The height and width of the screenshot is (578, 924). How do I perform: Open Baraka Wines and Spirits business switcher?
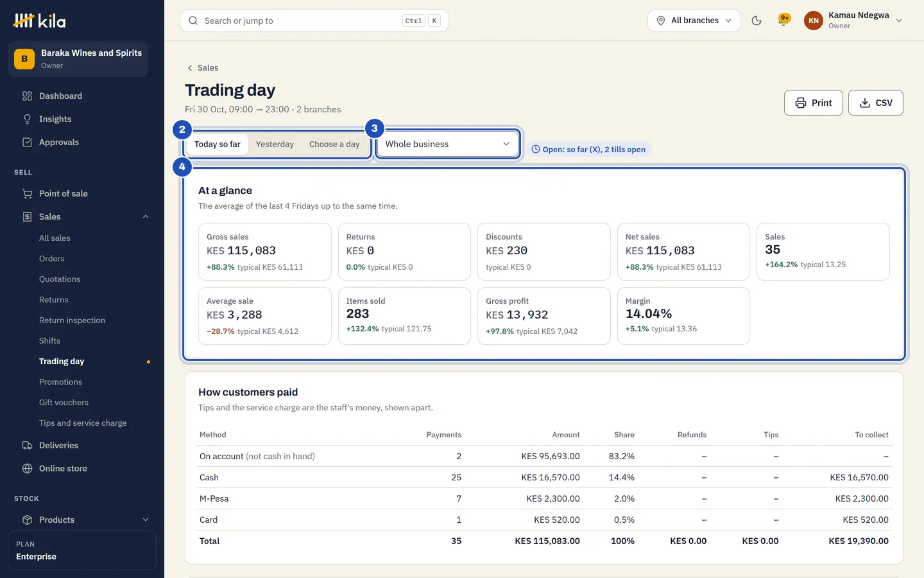[78, 59]
